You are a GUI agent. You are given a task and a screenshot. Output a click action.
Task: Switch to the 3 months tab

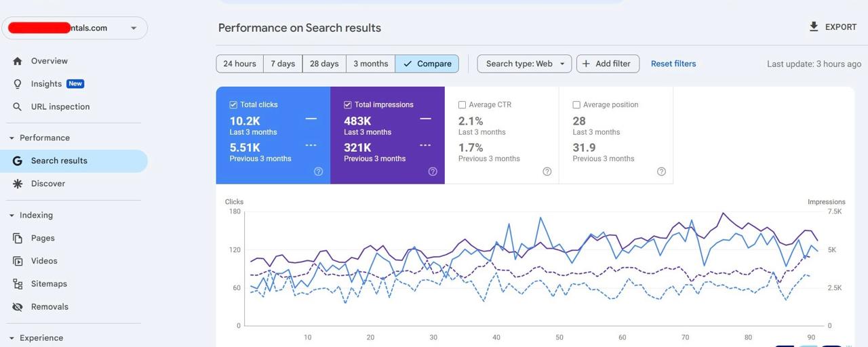[370, 64]
